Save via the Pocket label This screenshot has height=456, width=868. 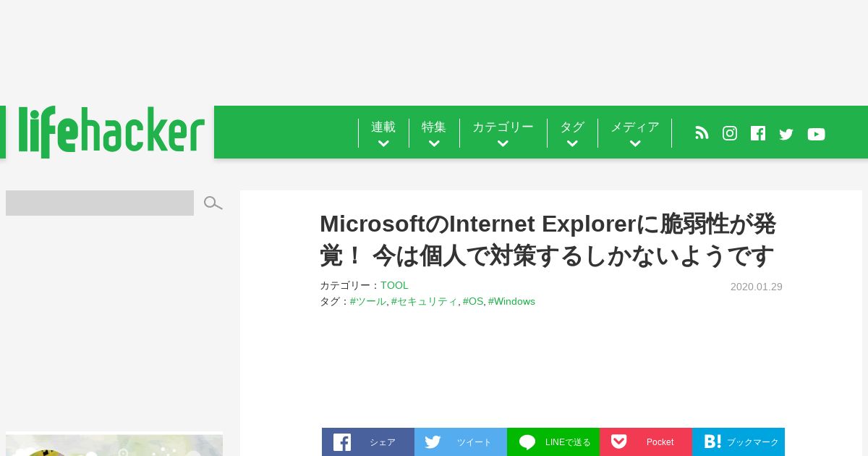(x=660, y=442)
